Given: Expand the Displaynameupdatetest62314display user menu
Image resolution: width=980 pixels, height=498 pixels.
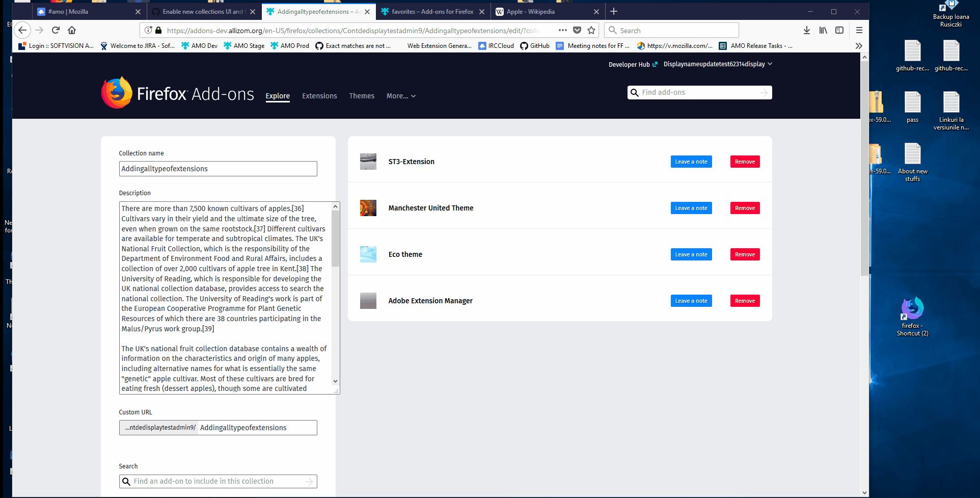Looking at the screenshot, I should tap(718, 64).
